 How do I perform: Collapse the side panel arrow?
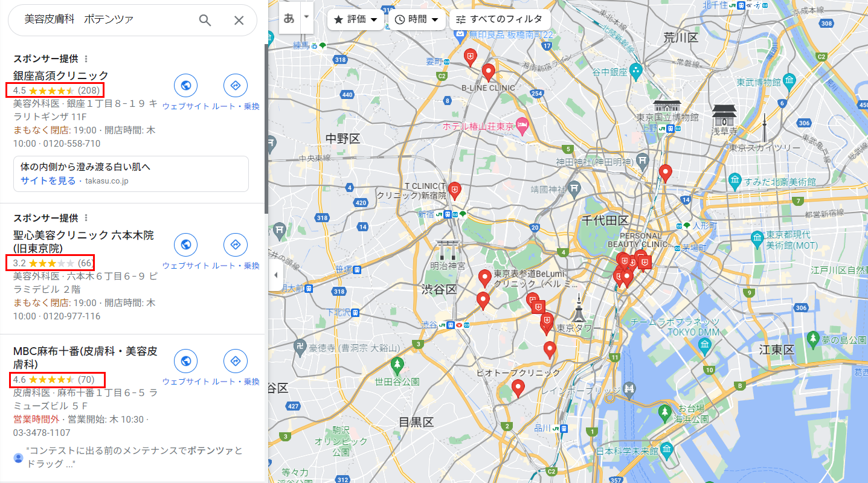point(276,275)
